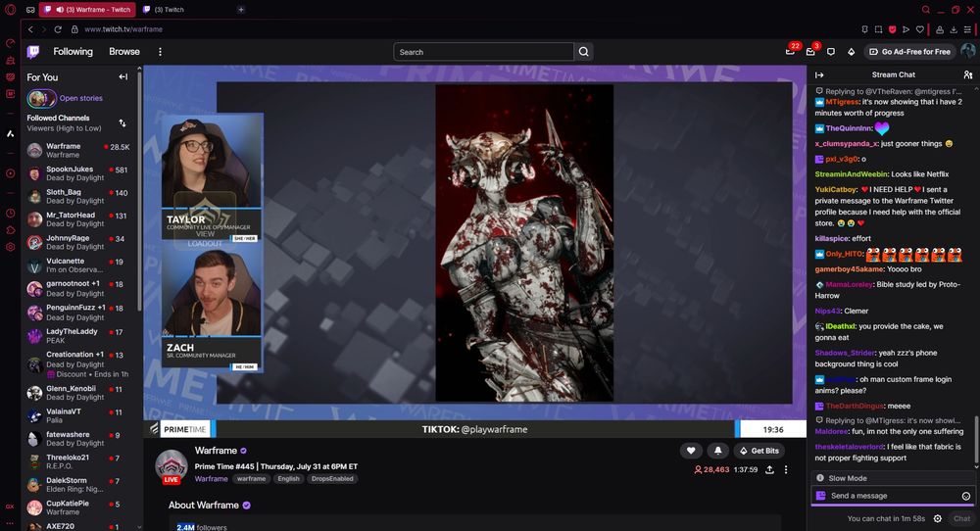The height and width of the screenshot is (531, 980).
Task: Click the Twitch home logo
Action: click(x=33, y=52)
